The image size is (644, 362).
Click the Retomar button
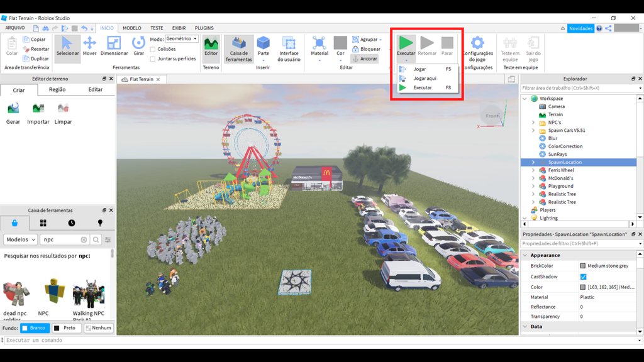click(427, 47)
